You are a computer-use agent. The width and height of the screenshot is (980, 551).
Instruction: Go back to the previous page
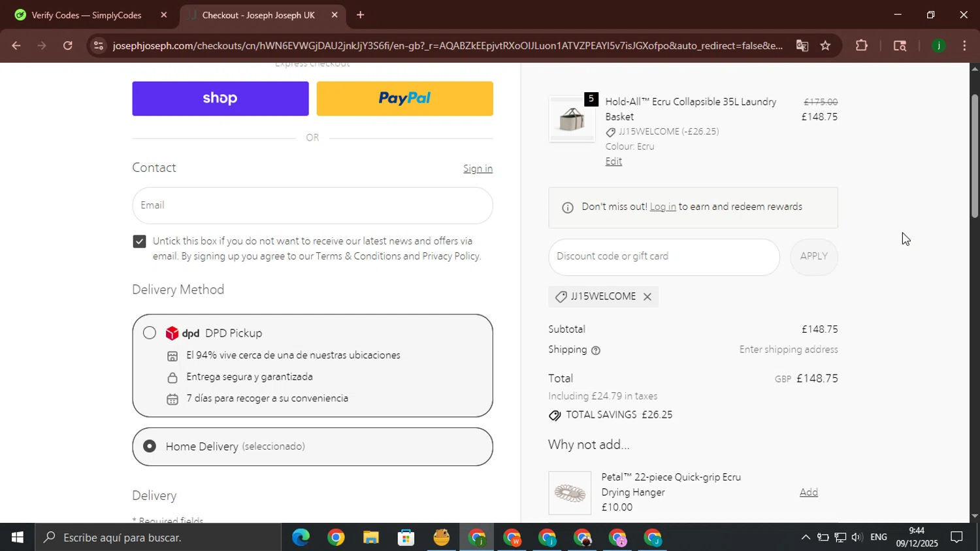click(16, 46)
